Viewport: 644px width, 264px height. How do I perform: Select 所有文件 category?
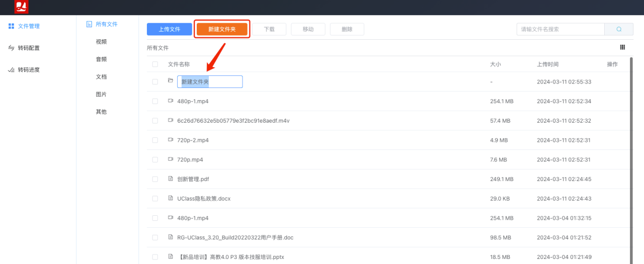(107, 24)
